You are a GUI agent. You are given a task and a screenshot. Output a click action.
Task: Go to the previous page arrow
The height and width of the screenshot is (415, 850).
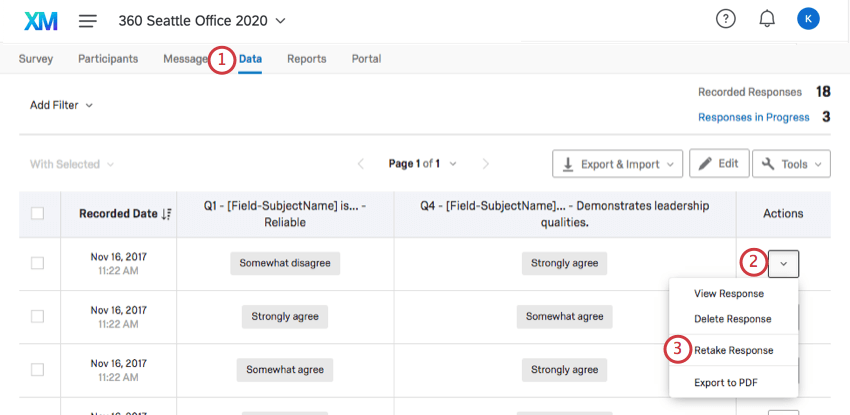[x=362, y=164]
